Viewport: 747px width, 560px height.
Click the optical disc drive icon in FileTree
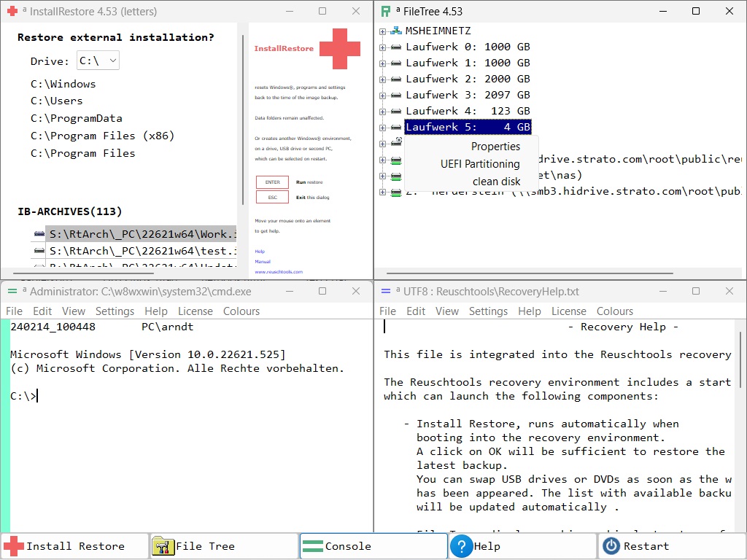pyautogui.click(x=396, y=142)
